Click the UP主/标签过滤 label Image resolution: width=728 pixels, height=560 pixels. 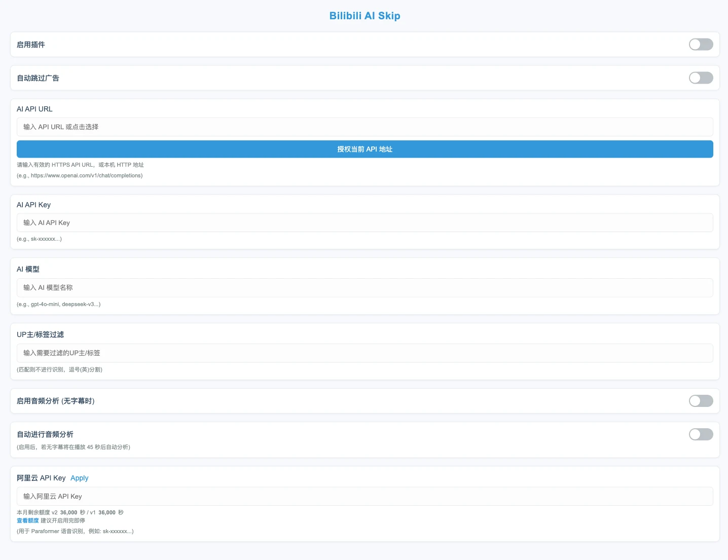[x=40, y=334]
